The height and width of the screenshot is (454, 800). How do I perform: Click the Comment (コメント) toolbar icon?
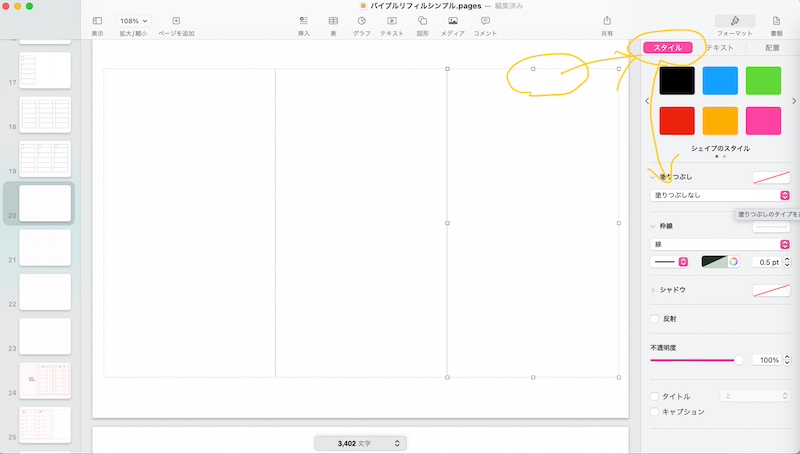[485, 21]
